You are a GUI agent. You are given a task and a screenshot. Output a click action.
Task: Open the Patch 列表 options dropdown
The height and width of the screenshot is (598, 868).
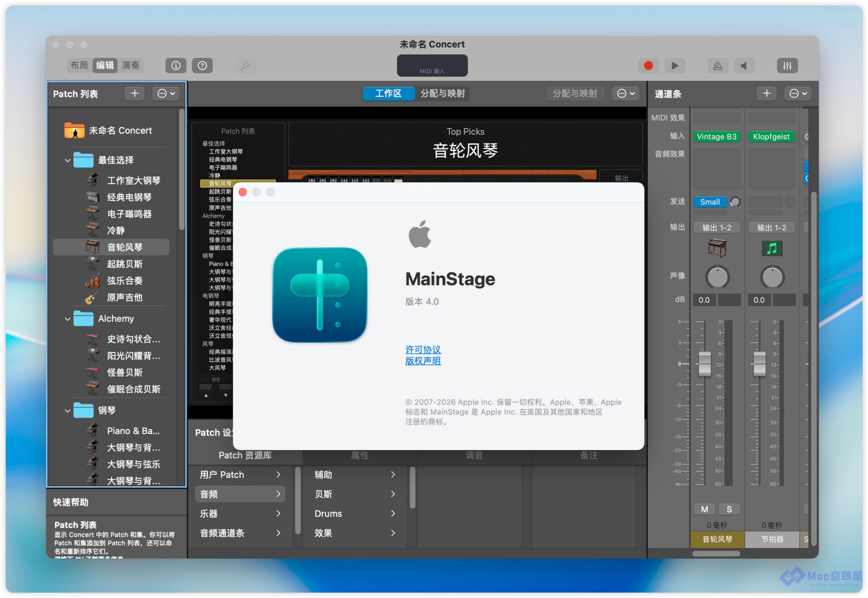coord(166,93)
